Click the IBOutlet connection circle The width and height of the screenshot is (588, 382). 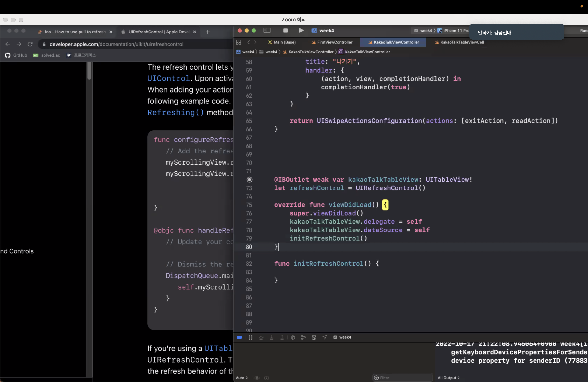(249, 180)
